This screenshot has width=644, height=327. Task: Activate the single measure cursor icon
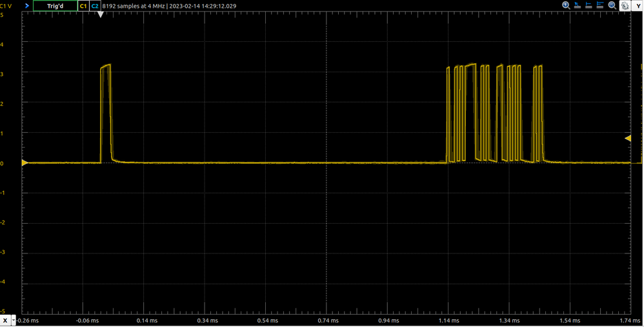point(589,5)
